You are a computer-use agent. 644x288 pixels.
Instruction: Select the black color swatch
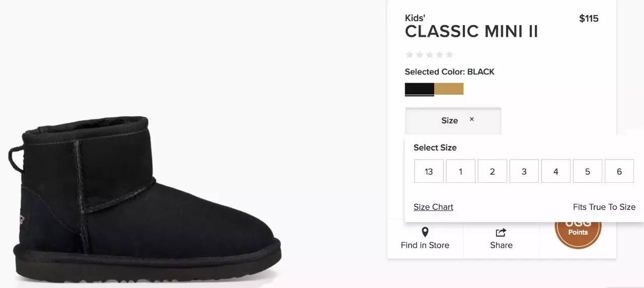pyautogui.click(x=419, y=89)
